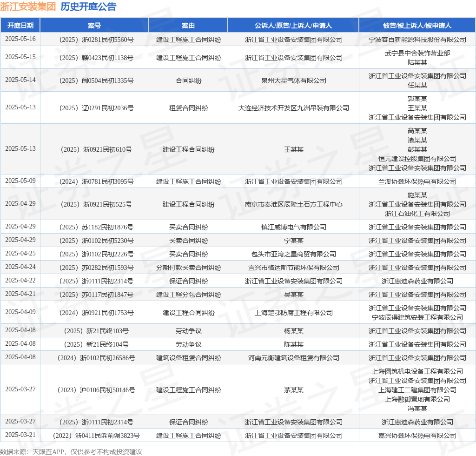Viewport: 476px width, 456px height.
Task: Click the 建设工程分包合同纠纷 case cause
Action: point(188,295)
